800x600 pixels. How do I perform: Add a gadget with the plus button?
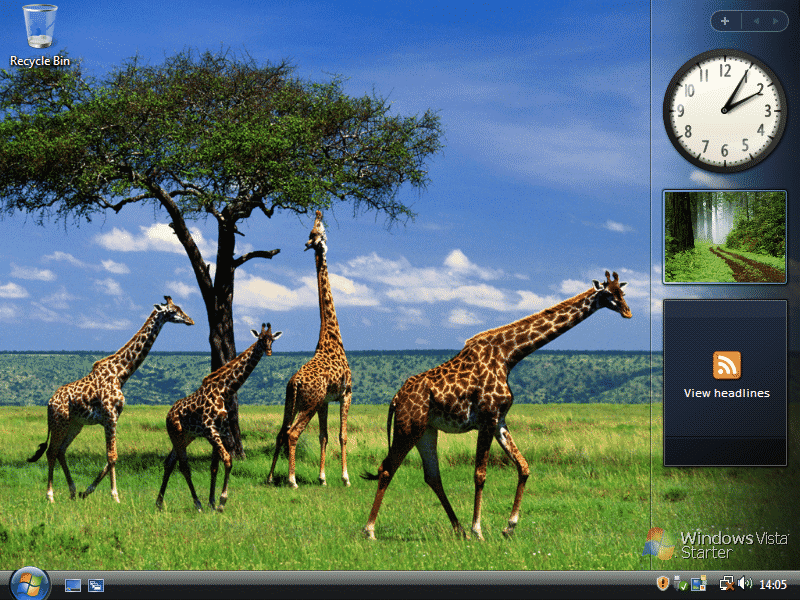pos(725,21)
